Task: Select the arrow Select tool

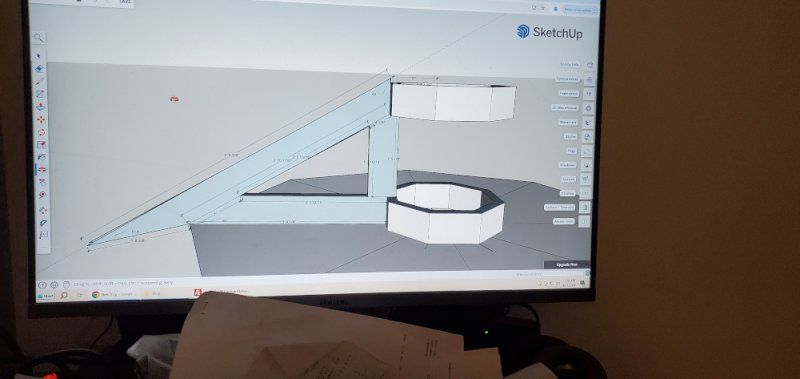Action: coord(40,56)
